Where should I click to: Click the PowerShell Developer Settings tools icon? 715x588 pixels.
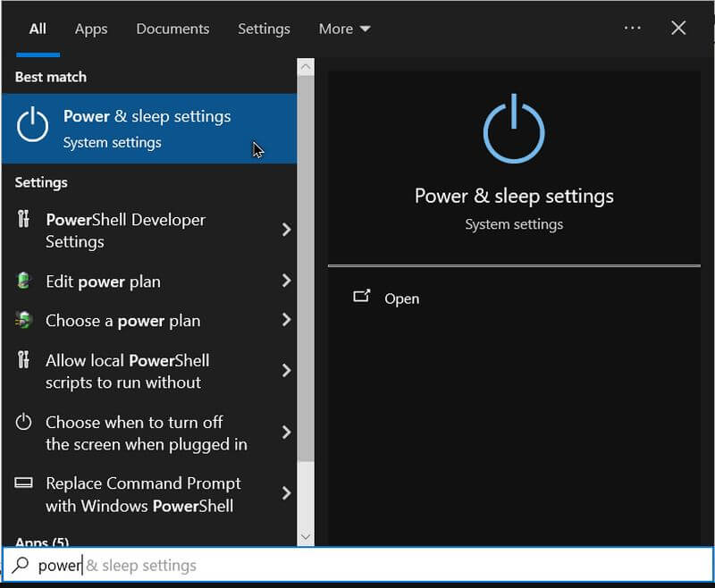click(x=24, y=220)
